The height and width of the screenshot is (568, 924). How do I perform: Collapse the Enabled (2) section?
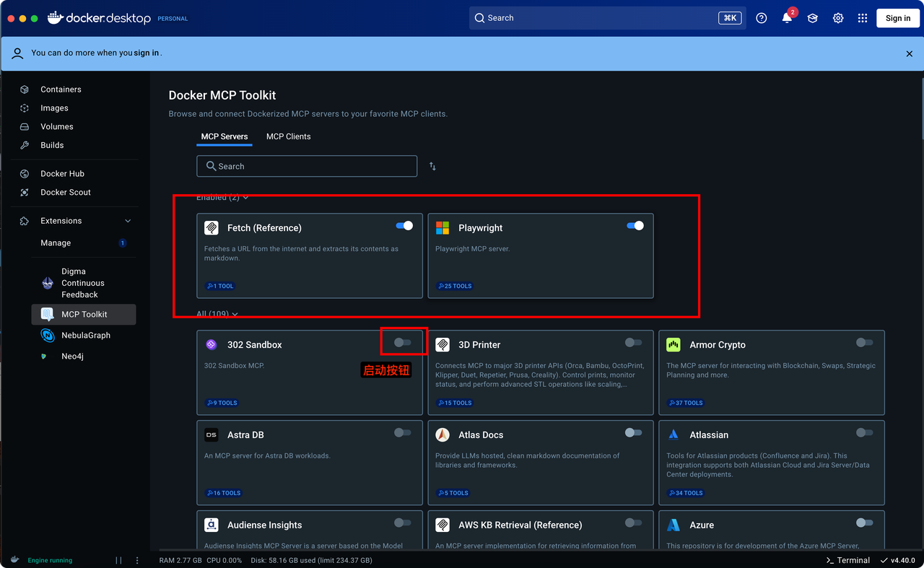point(222,198)
